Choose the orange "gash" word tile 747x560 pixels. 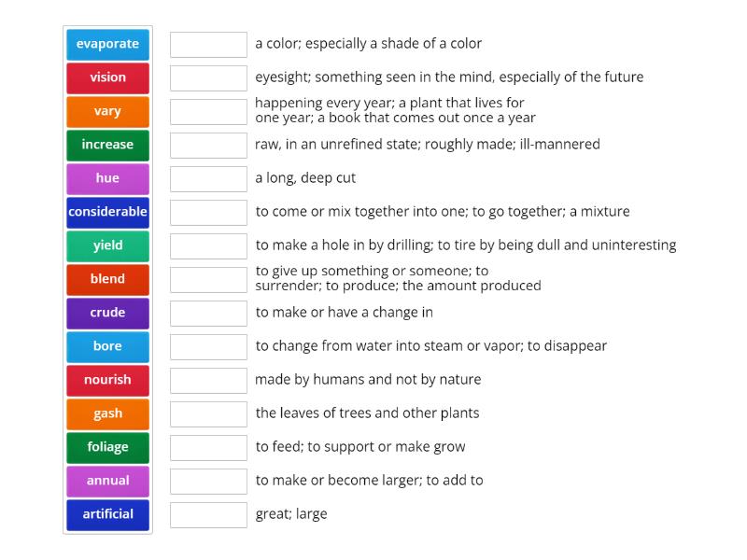[107, 413]
